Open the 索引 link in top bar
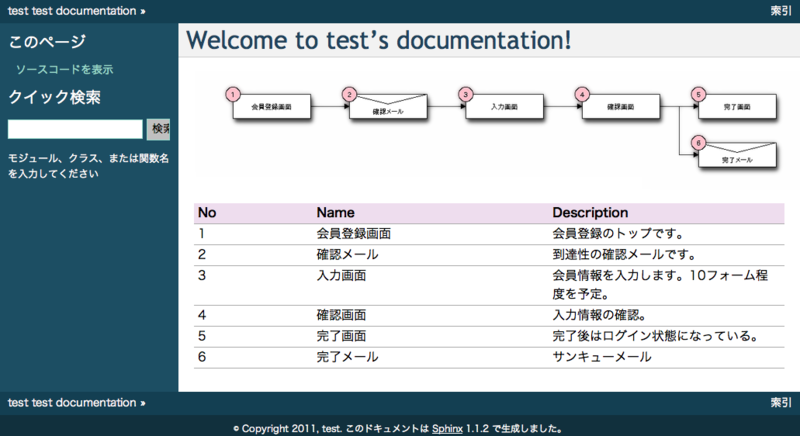The height and width of the screenshot is (436, 800). 781,11
